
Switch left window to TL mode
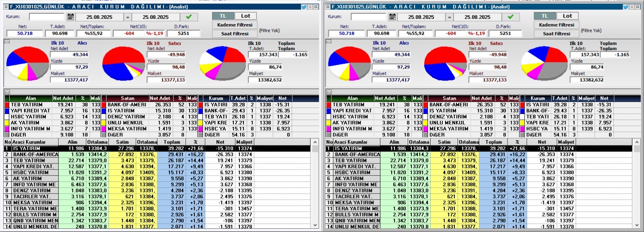(223, 16)
